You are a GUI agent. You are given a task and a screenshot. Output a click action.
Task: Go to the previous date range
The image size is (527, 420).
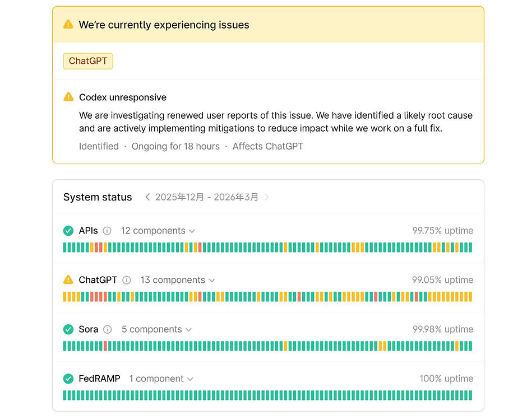tap(147, 197)
